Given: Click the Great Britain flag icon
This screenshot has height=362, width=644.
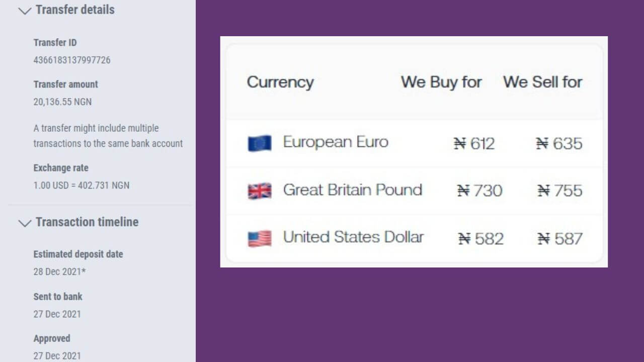Looking at the screenshot, I should click(x=260, y=191).
